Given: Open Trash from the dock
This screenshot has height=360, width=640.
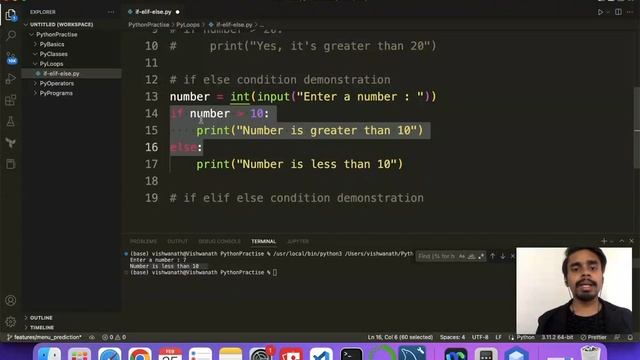Looking at the screenshot, I should point(591,353).
